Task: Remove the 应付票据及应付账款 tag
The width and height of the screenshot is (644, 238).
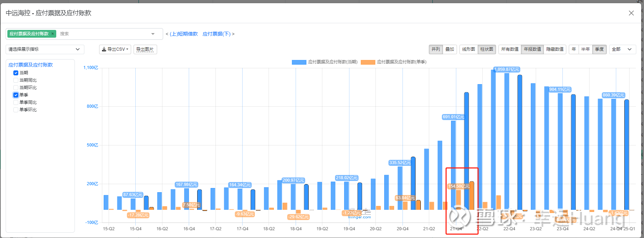Action: coord(53,34)
